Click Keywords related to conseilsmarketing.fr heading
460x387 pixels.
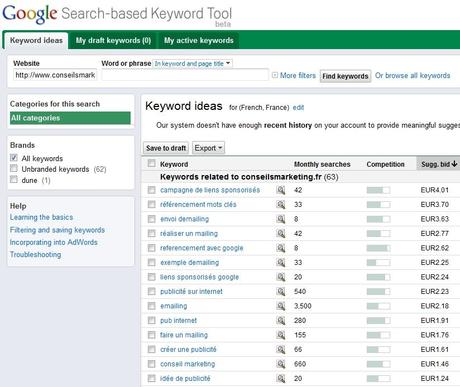(x=249, y=177)
